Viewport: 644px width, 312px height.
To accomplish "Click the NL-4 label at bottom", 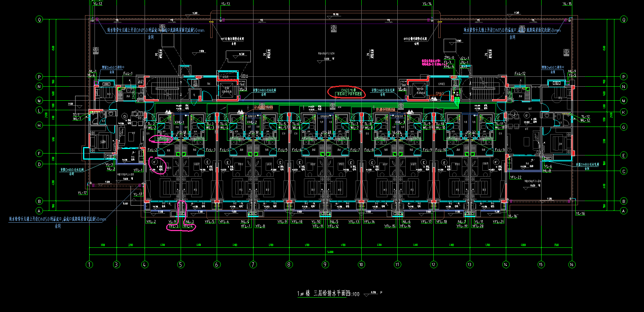I will pos(245,222).
